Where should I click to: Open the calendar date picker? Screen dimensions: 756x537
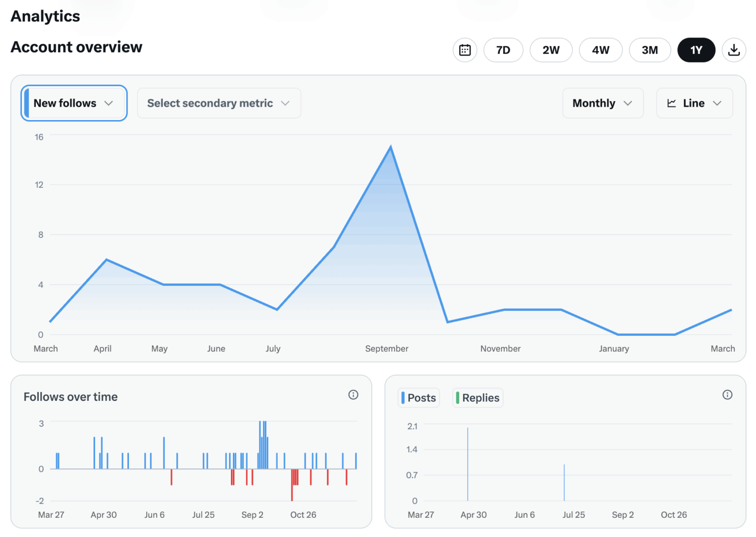[x=465, y=50]
